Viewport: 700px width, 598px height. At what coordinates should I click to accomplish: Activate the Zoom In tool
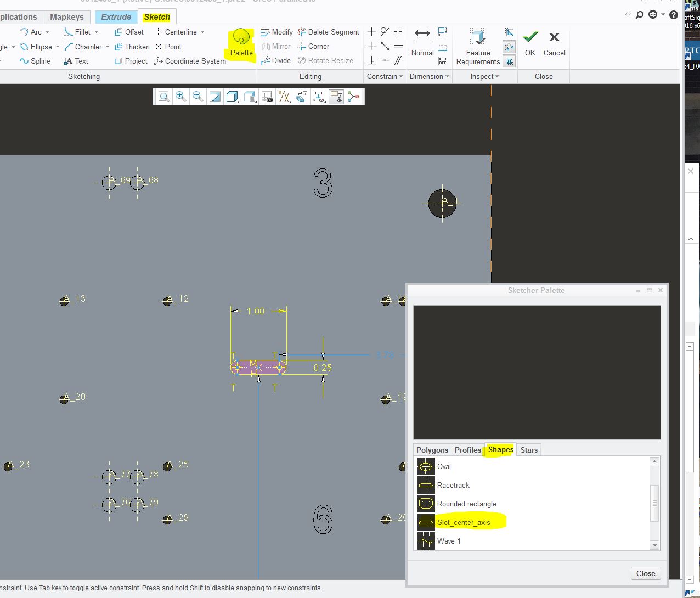coord(180,97)
